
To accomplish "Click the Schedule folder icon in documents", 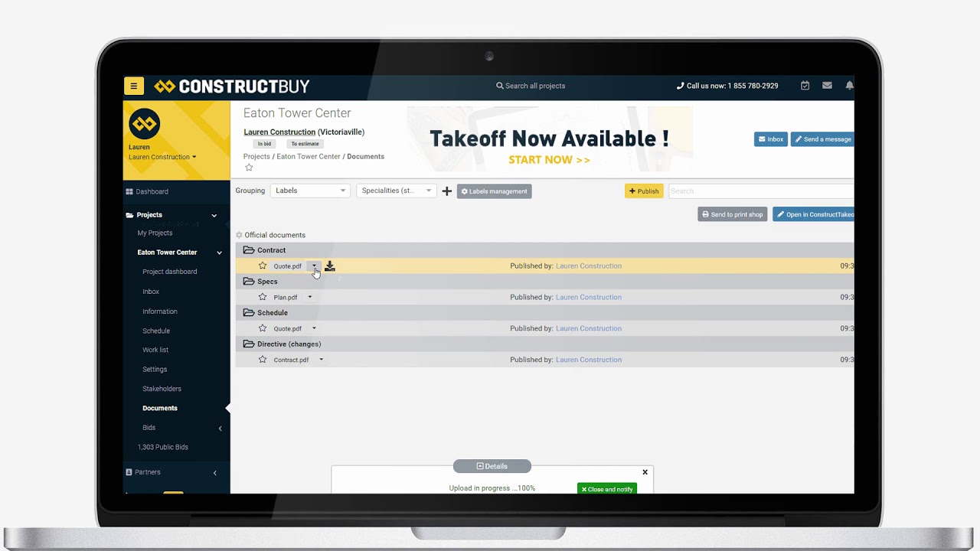I will [249, 312].
